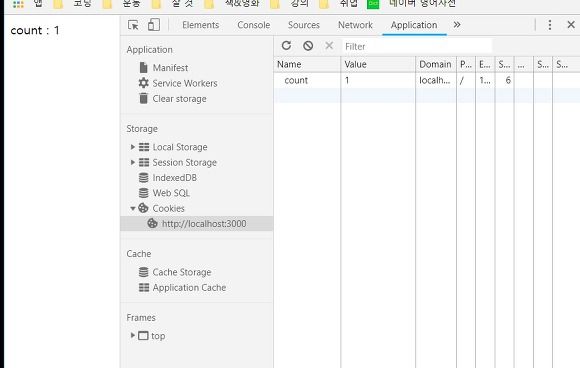Switch to the Console tab
The image size is (580, 368).
(254, 25)
